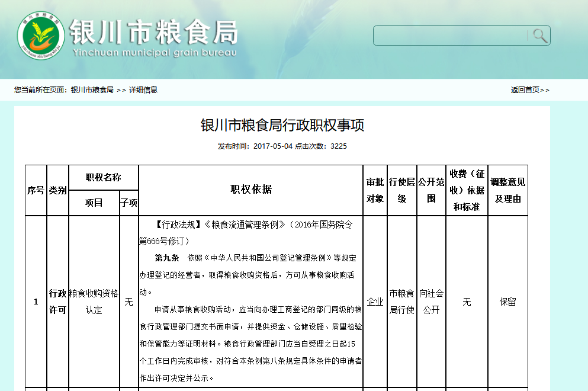Click the 保留 adjustment opinion cell
Image resolution: width=588 pixels, height=391 pixels.
point(507,302)
